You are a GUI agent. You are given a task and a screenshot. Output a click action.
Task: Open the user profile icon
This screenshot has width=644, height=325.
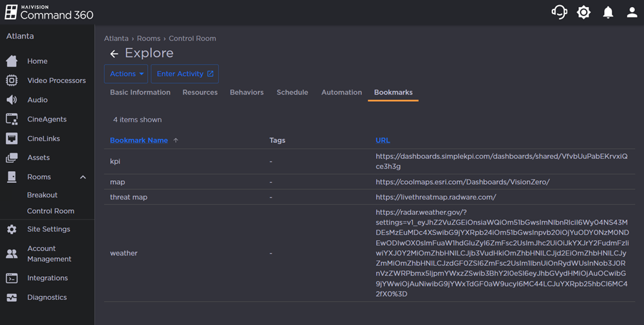tap(632, 12)
